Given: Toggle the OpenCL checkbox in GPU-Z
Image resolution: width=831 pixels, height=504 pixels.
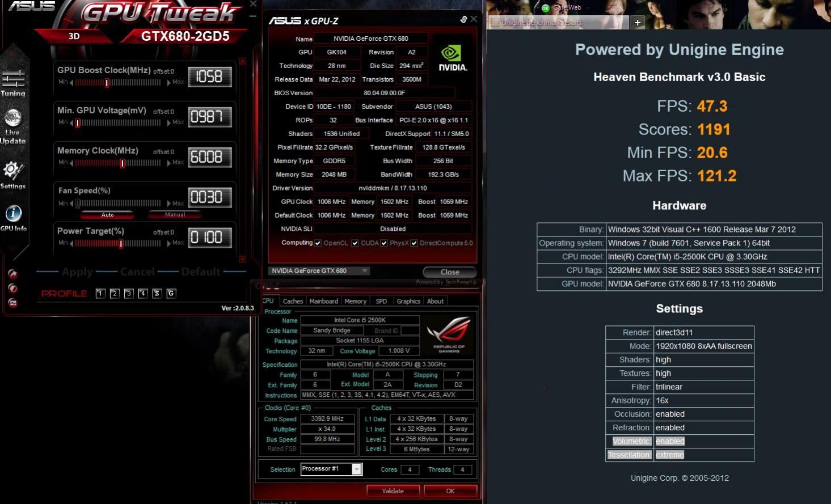Looking at the screenshot, I should tap(318, 243).
